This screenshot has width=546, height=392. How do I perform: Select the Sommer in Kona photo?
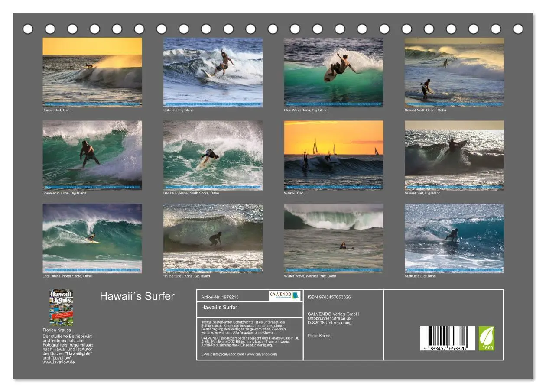pos(92,155)
